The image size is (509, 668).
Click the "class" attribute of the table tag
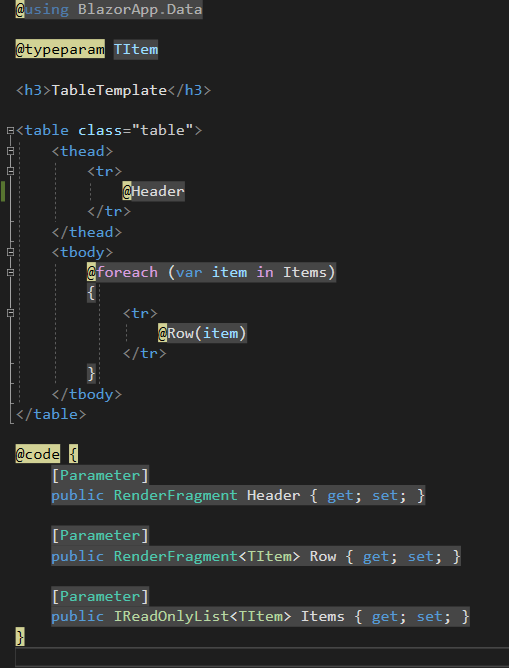point(100,130)
